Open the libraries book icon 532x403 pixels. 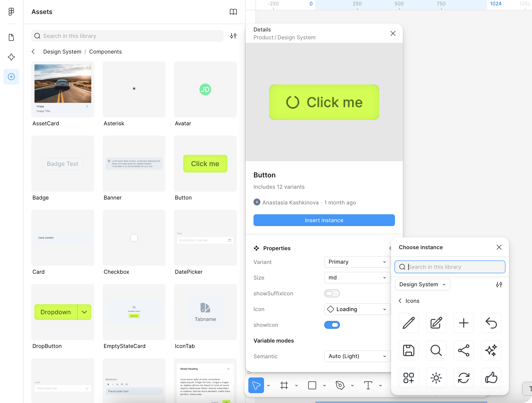point(233,12)
